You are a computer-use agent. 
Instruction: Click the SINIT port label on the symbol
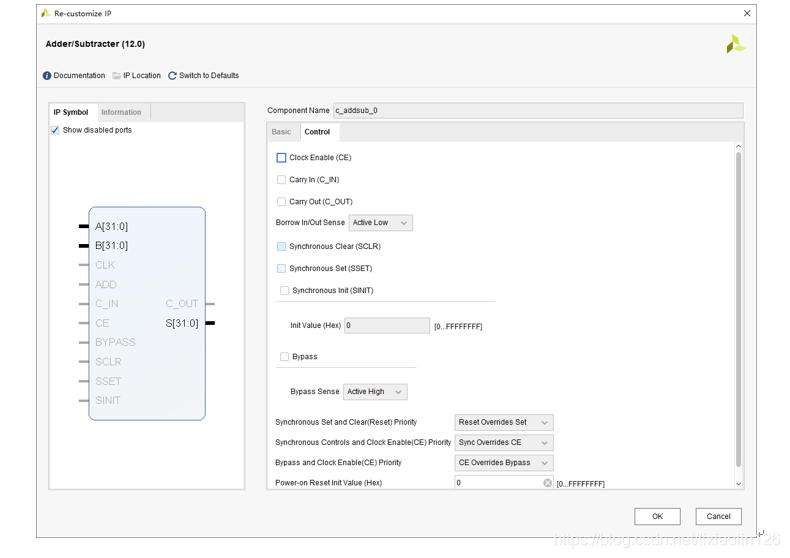tap(108, 401)
